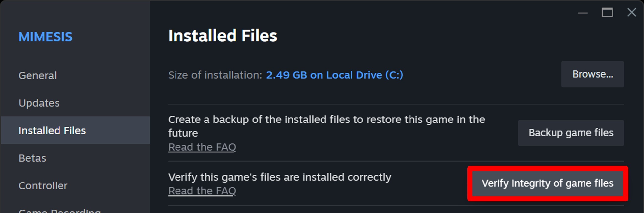Image resolution: width=644 pixels, height=213 pixels.
Task: Select the Installed Files sidebar tab
Action: pyautogui.click(x=52, y=130)
